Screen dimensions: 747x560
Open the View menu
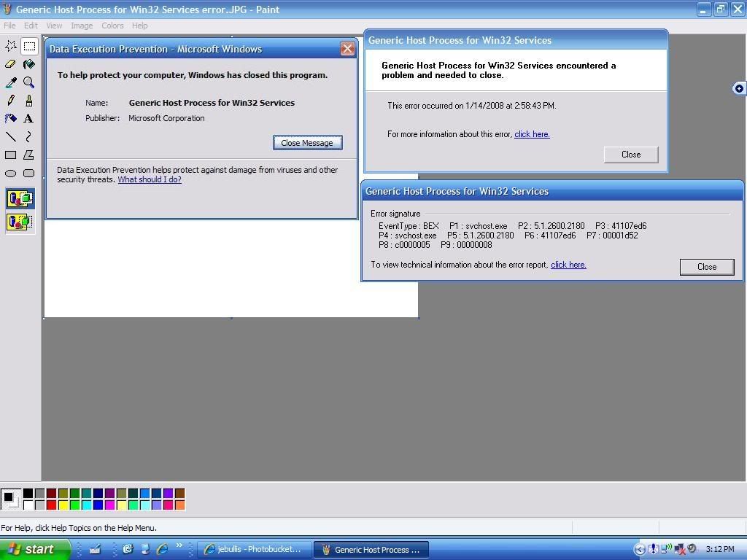pyautogui.click(x=54, y=26)
